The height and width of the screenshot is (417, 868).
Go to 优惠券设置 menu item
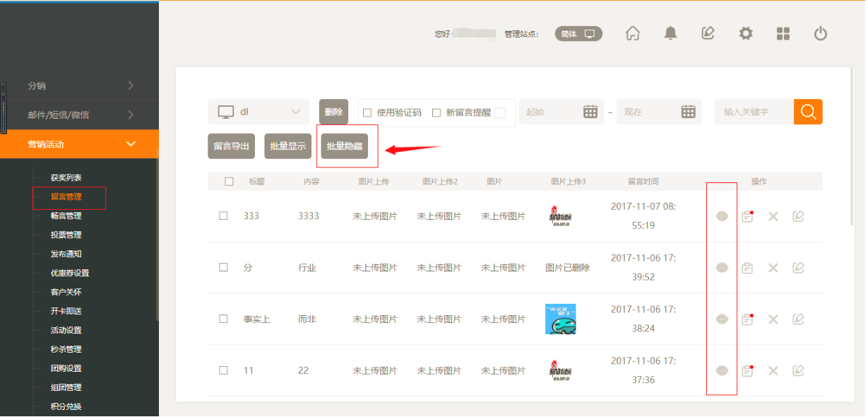pyautogui.click(x=70, y=273)
